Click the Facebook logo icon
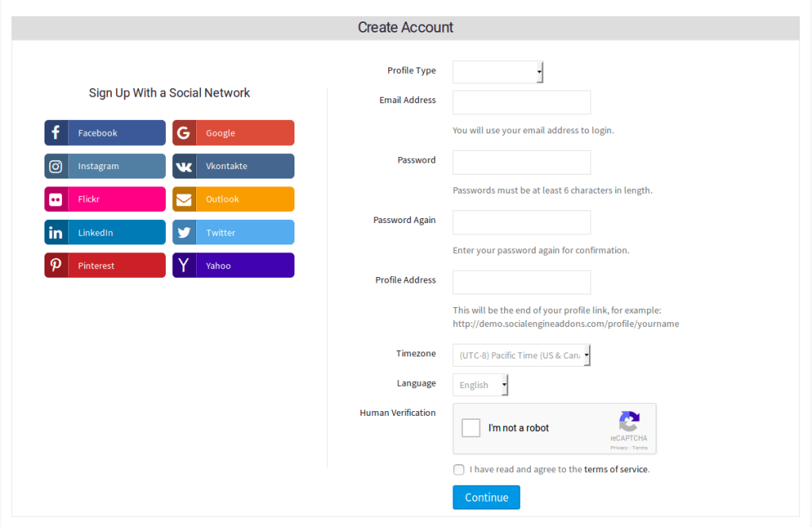 coord(56,133)
